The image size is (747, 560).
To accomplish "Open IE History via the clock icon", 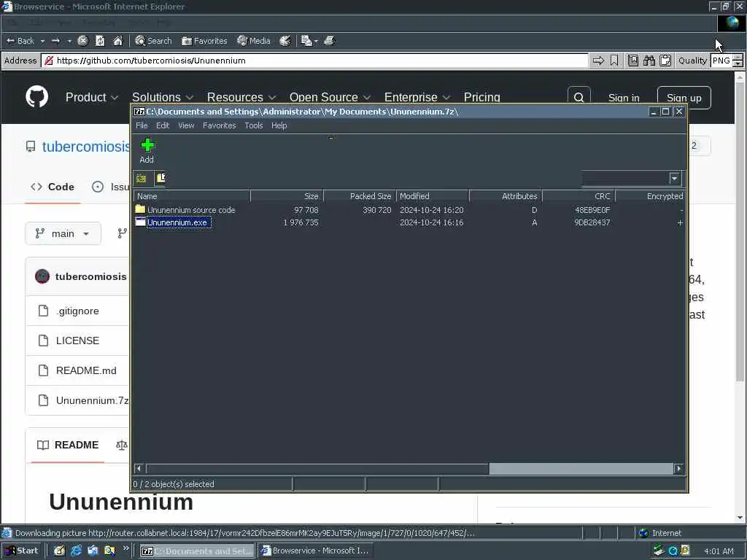I will [285, 41].
